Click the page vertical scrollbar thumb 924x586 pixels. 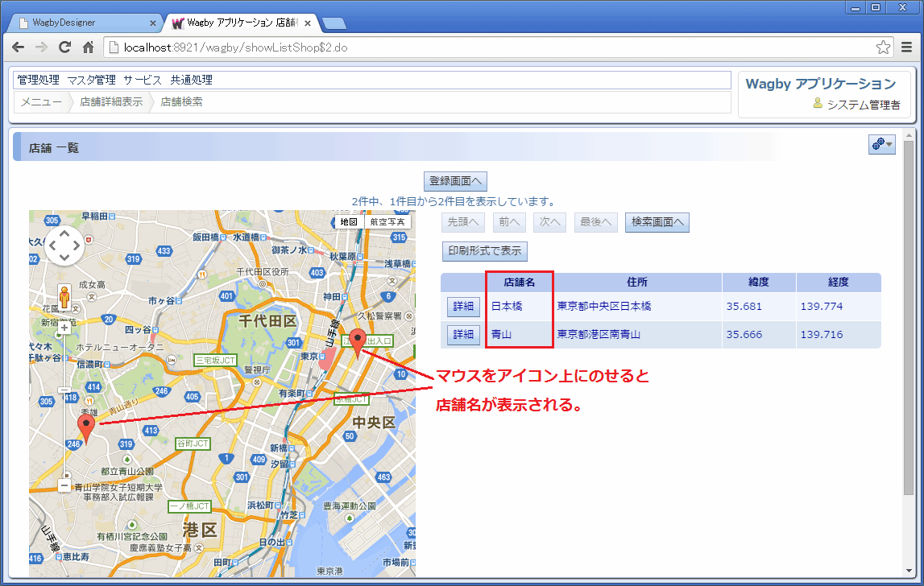[x=908, y=318]
